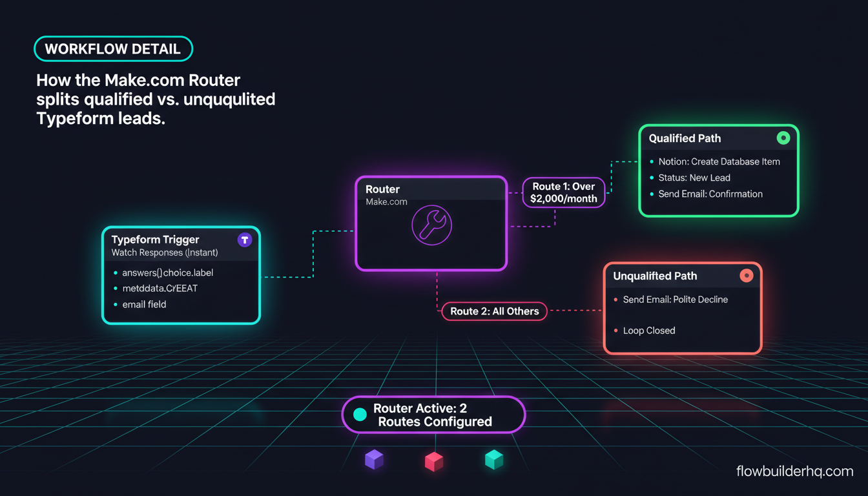Click Notion: Create Database Item
Viewport: 868px width, 496px height.
(719, 161)
